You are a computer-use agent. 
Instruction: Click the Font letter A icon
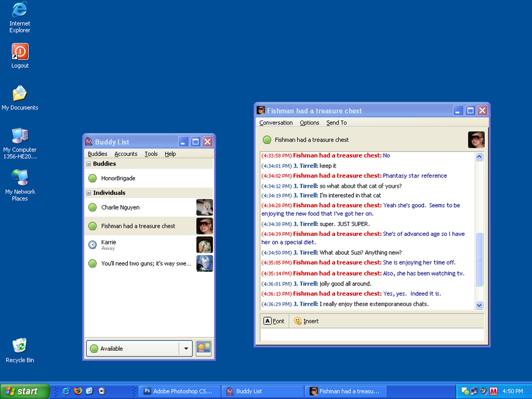pyautogui.click(x=267, y=321)
